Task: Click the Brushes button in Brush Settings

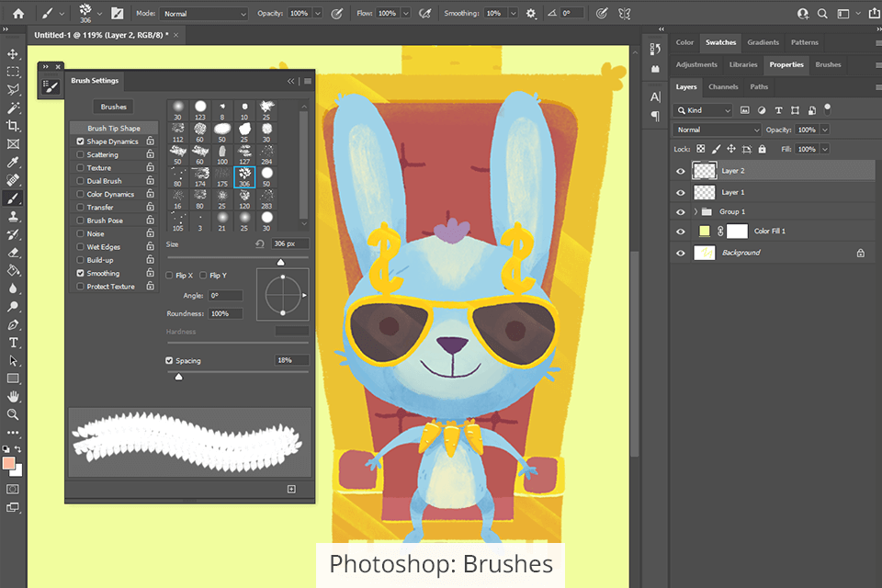Action: (x=114, y=107)
